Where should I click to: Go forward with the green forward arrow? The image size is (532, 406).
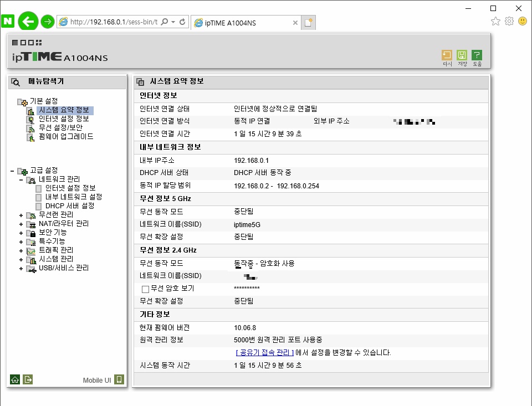coord(48,22)
